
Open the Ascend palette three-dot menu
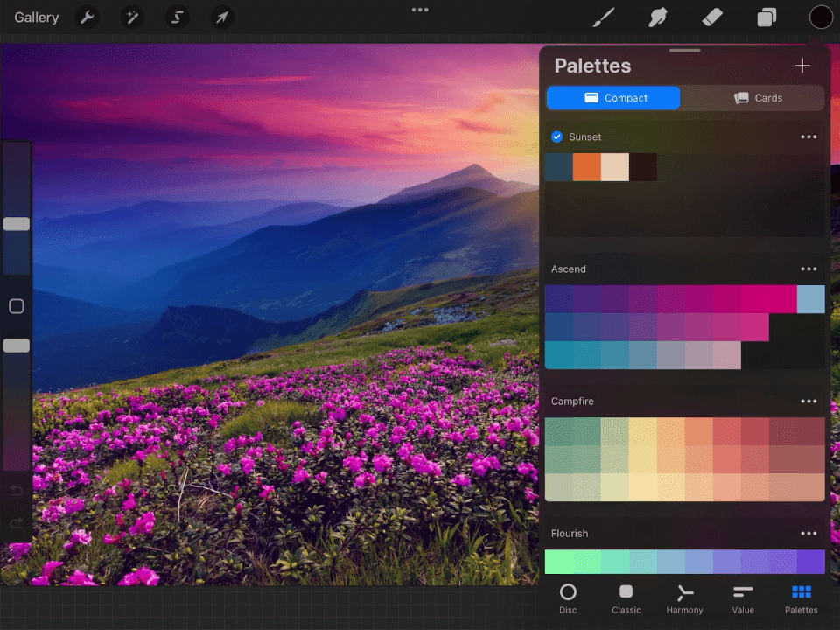(808, 269)
